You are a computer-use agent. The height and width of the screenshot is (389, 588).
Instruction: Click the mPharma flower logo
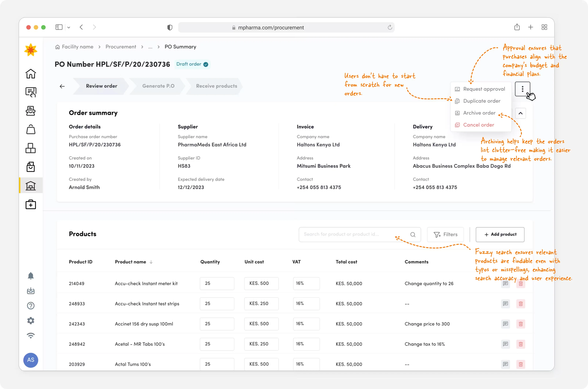[x=31, y=50]
